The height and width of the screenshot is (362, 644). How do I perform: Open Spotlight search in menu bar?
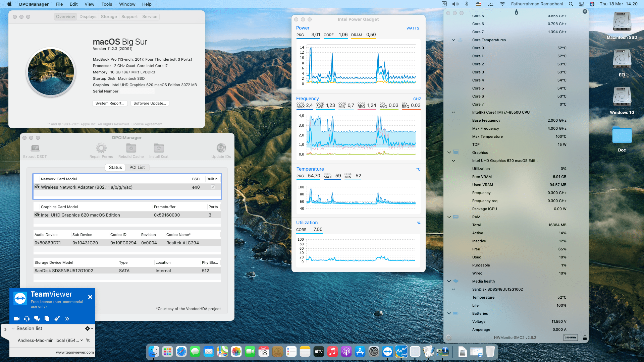tap(571, 4)
